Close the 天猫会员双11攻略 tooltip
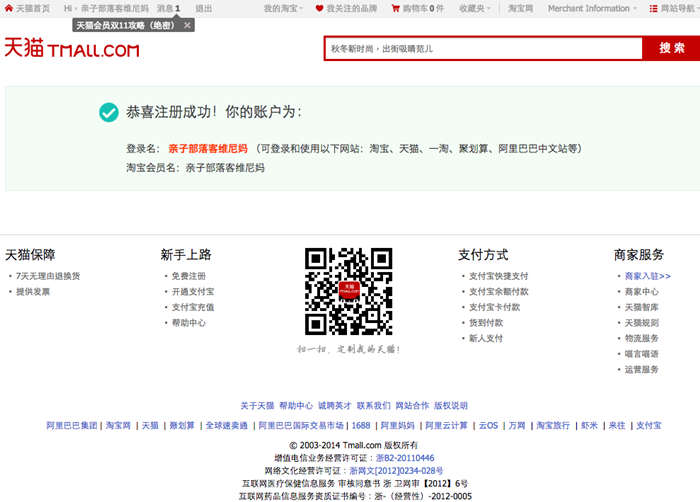This screenshot has width=700, height=502. coord(188,25)
